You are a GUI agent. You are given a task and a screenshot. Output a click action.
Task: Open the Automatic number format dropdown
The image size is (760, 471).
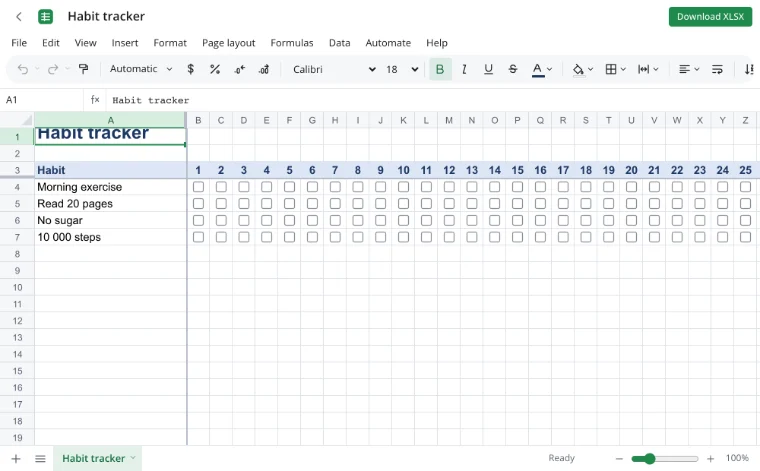tap(141, 69)
